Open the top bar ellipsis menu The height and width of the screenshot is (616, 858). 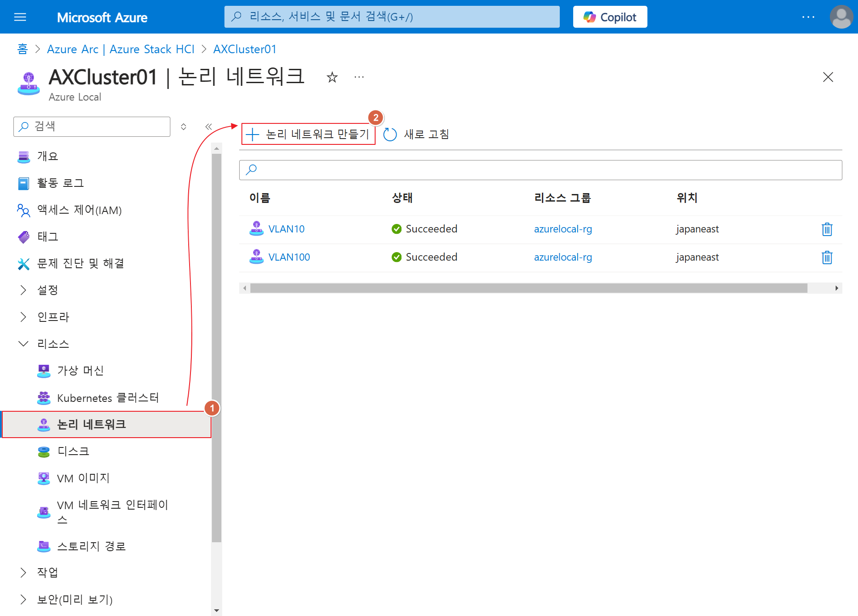click(808, 17)
